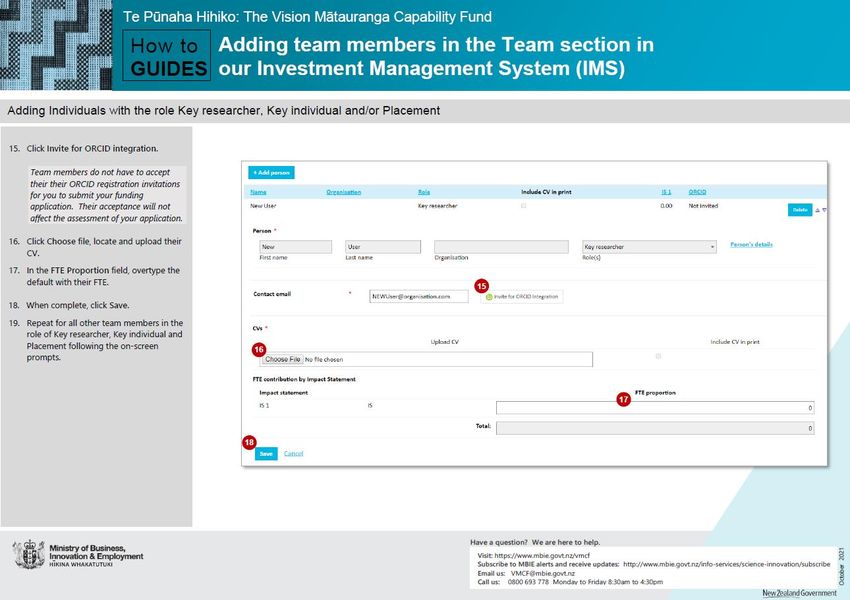Click 'FTE contribution by Impact Statement' heading
Screen dimensions: 850x600
click(304, 379)
